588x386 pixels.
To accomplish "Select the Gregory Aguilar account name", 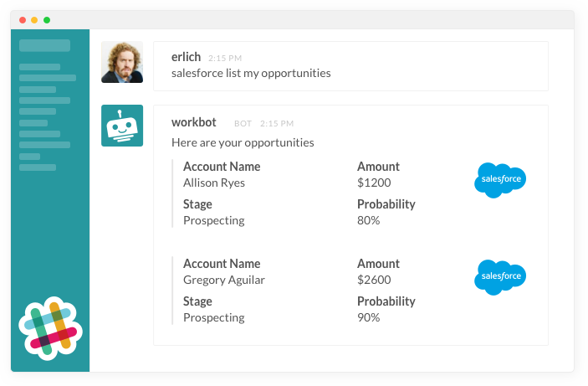I will pyautogui.click(x=224, y=280).
